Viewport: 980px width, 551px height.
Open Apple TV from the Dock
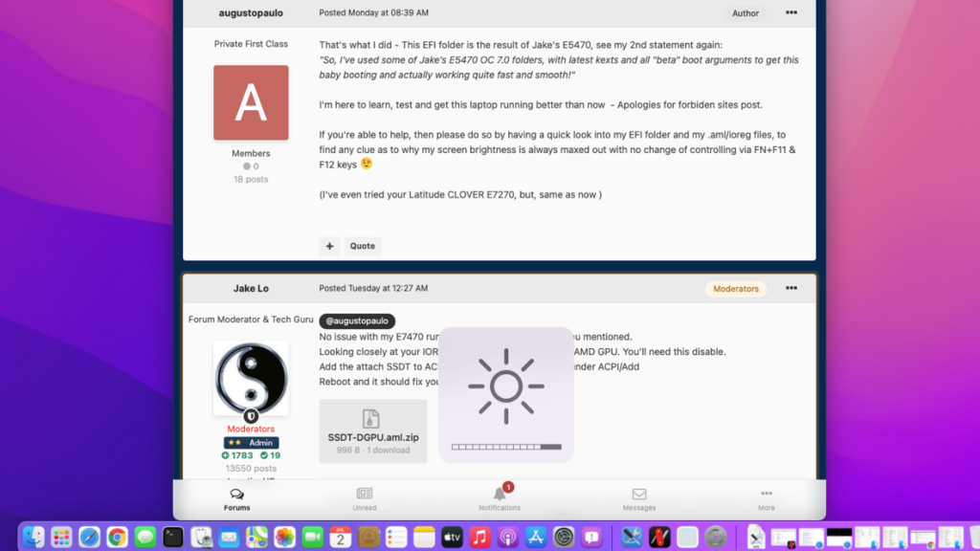(452, 538)
